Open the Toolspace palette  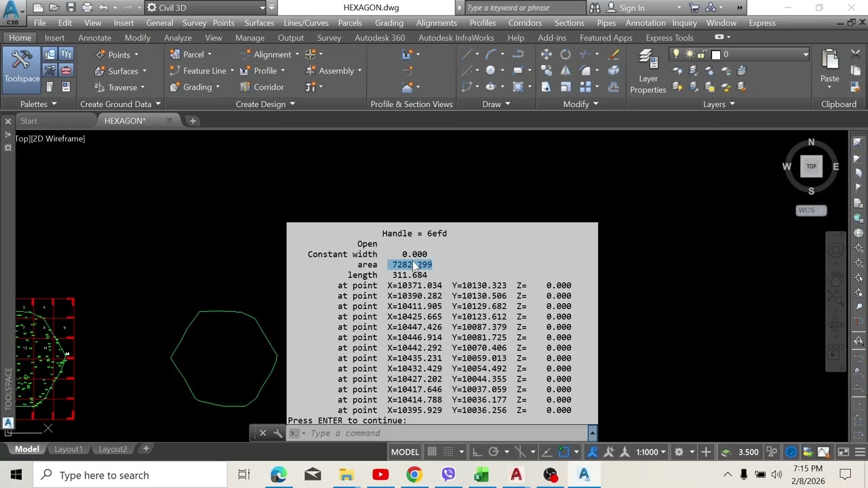point(22,66)
